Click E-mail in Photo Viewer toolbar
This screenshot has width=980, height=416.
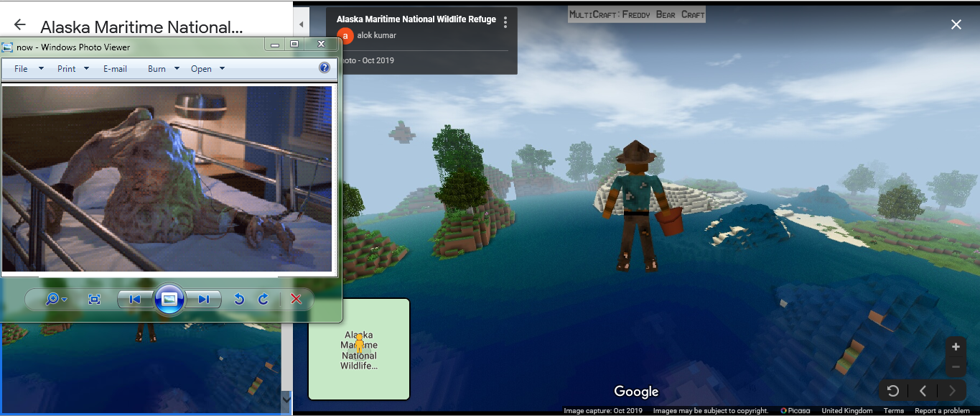[x=115, y=69]
